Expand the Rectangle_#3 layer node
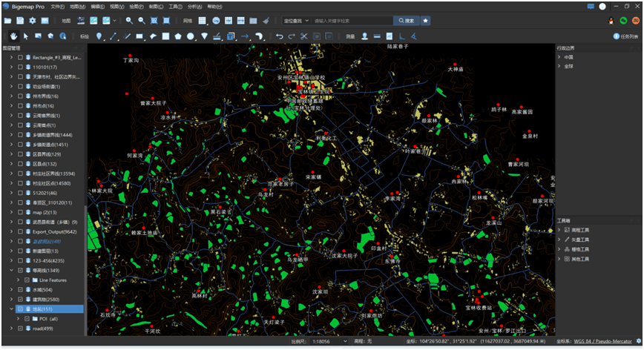The image size is (644, 350). tap(12, 57)
